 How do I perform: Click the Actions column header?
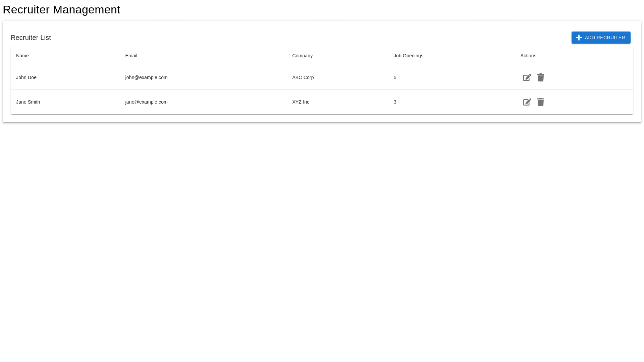(x=528, y=56)
